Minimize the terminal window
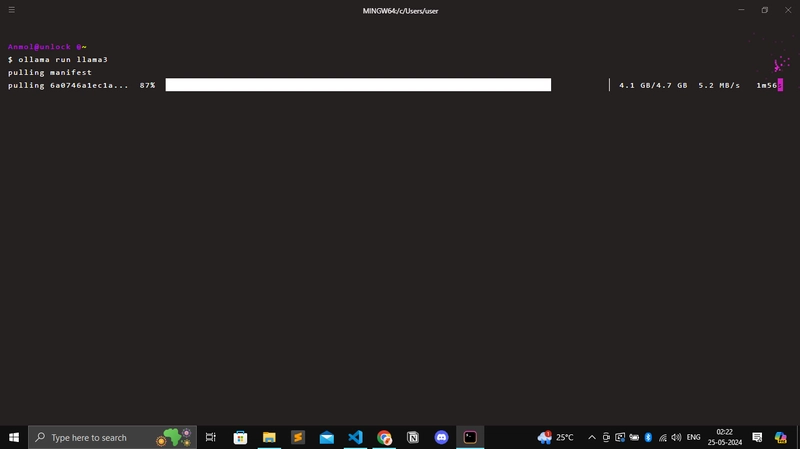The width and height of the screenshot is (800, 449). pyautogui.click(x=741, y=10)
